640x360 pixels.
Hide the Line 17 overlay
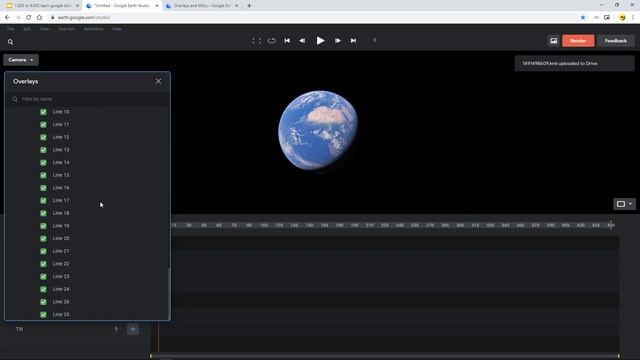[43, 200]
